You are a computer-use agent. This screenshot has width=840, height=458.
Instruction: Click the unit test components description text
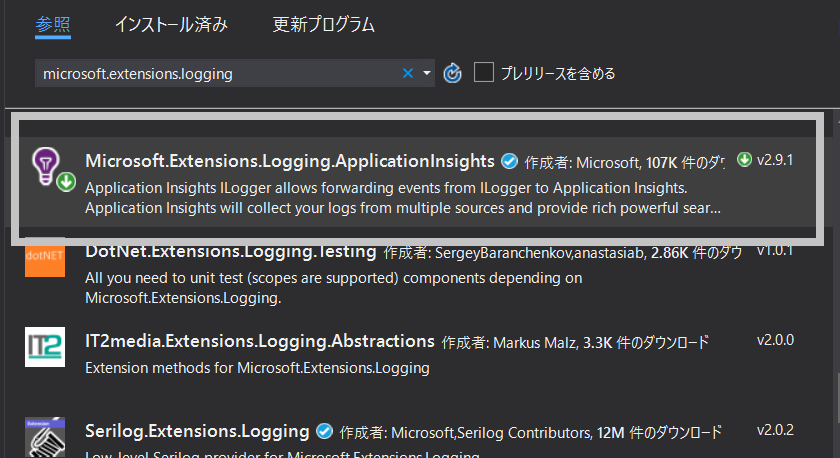334,288
